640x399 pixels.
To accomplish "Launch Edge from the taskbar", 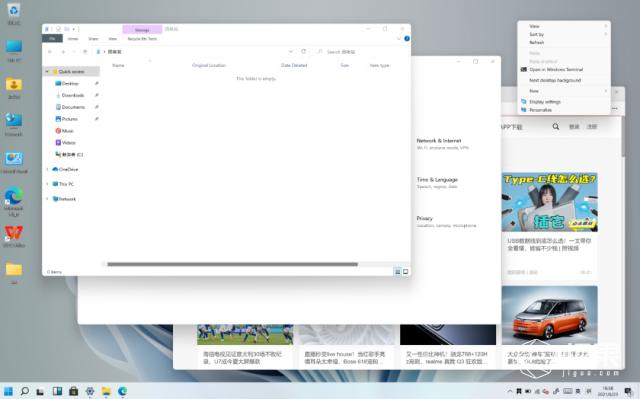I will [x=122, y=391].
